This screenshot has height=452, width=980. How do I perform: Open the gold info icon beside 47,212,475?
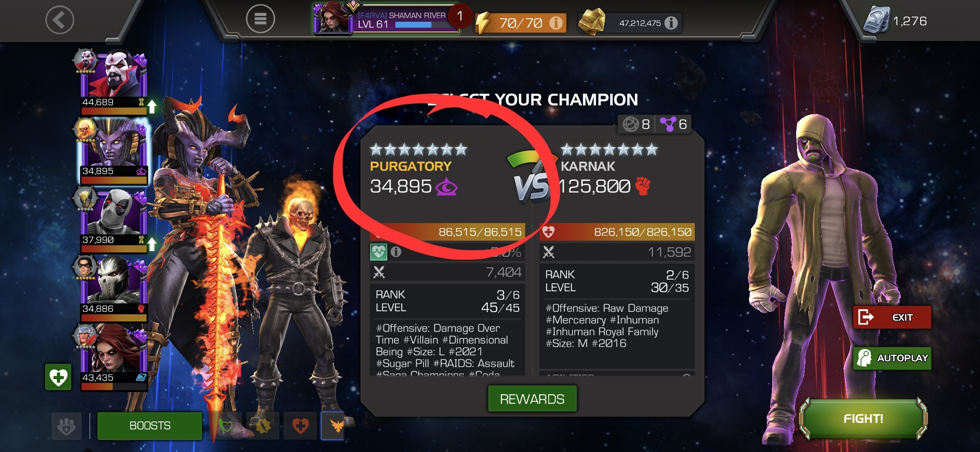671,23
